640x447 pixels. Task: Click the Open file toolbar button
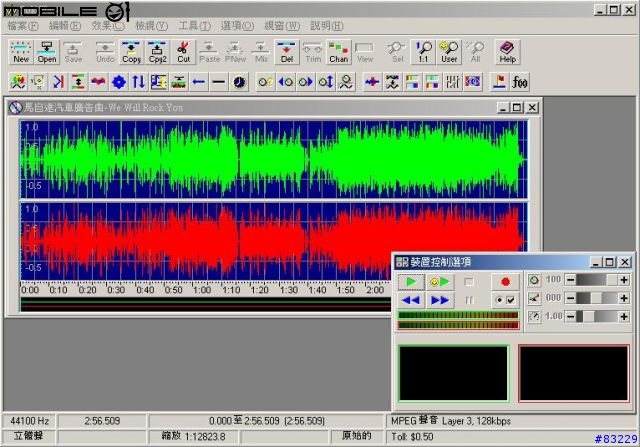click(x=47, y=52)
